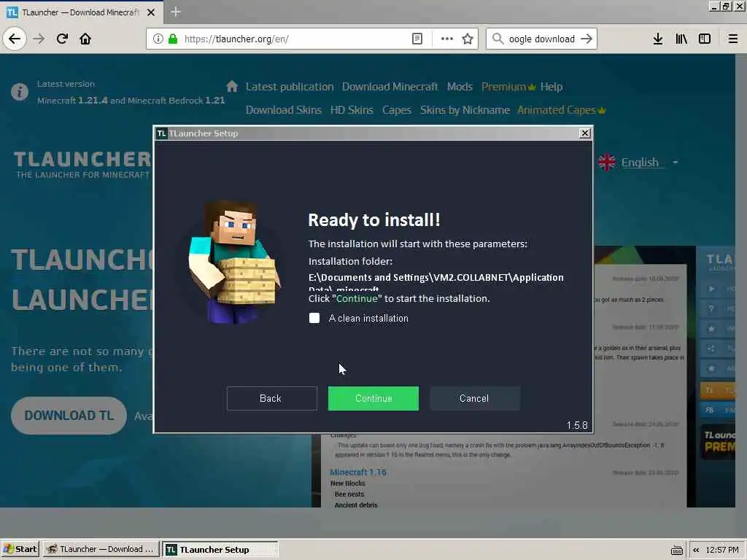Go to the Firefox home page icon
Screen dimensions: 747x560
coord(85,39)
